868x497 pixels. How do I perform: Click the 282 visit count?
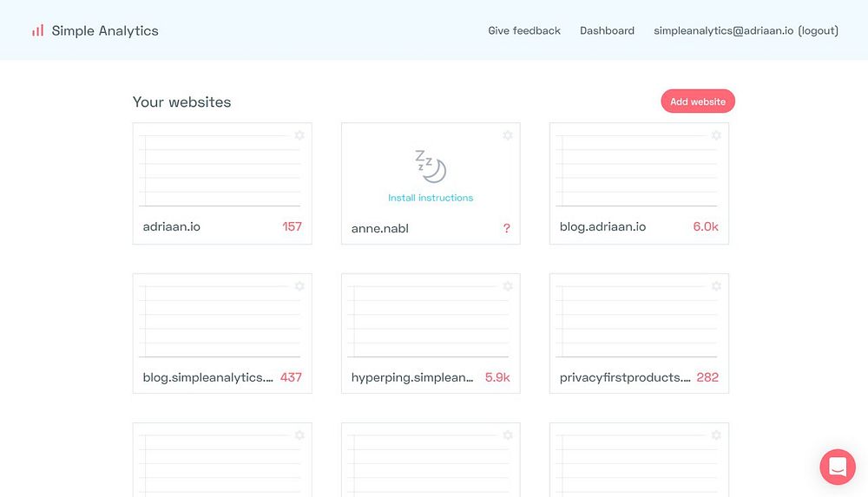coord(707,377)
